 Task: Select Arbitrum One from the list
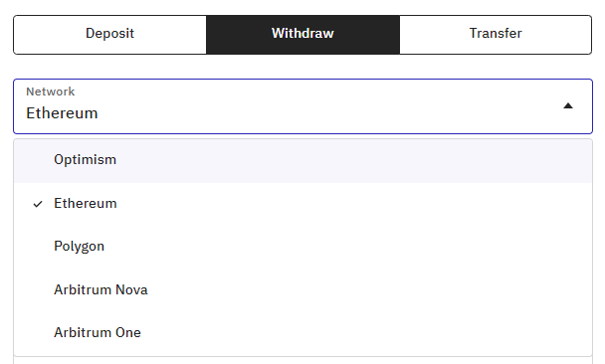click(302, 333)
